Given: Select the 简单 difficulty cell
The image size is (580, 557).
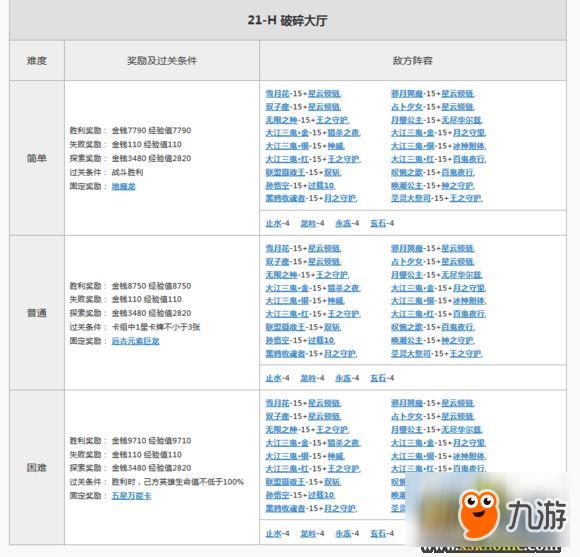Looking at the screenshot, I should point(37,158).
